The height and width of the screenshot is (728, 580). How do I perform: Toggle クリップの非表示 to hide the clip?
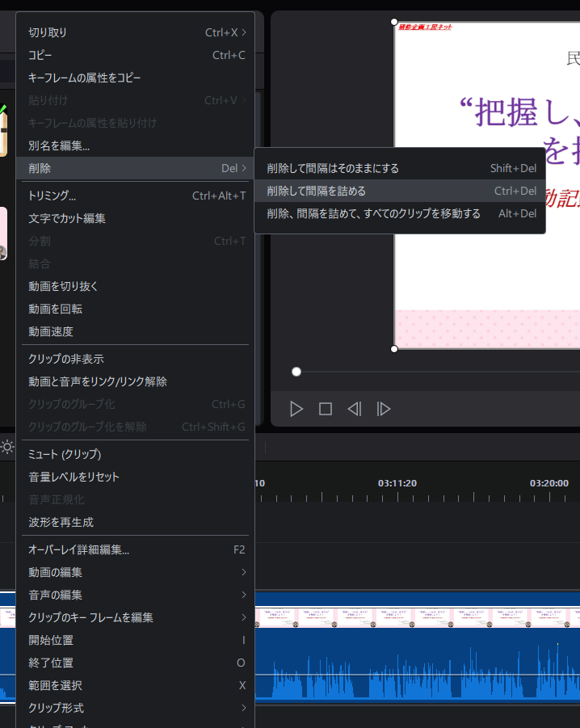(66, 359)
